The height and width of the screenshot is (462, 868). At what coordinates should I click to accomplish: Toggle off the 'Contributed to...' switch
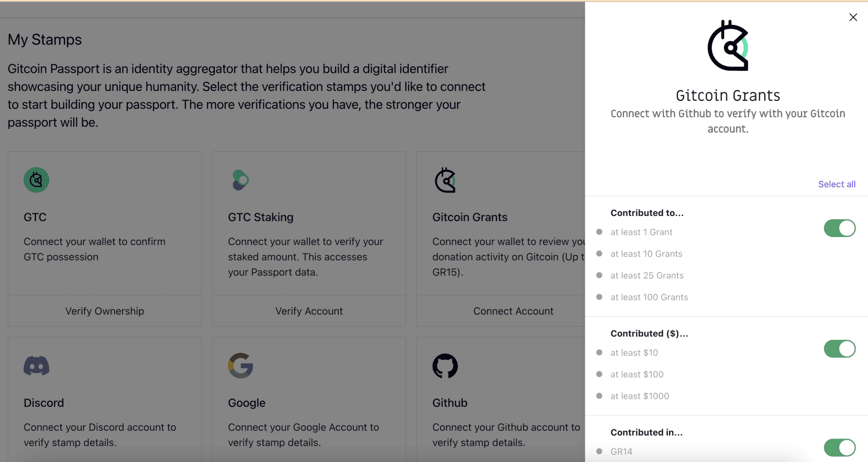click(x=839, y=228)
